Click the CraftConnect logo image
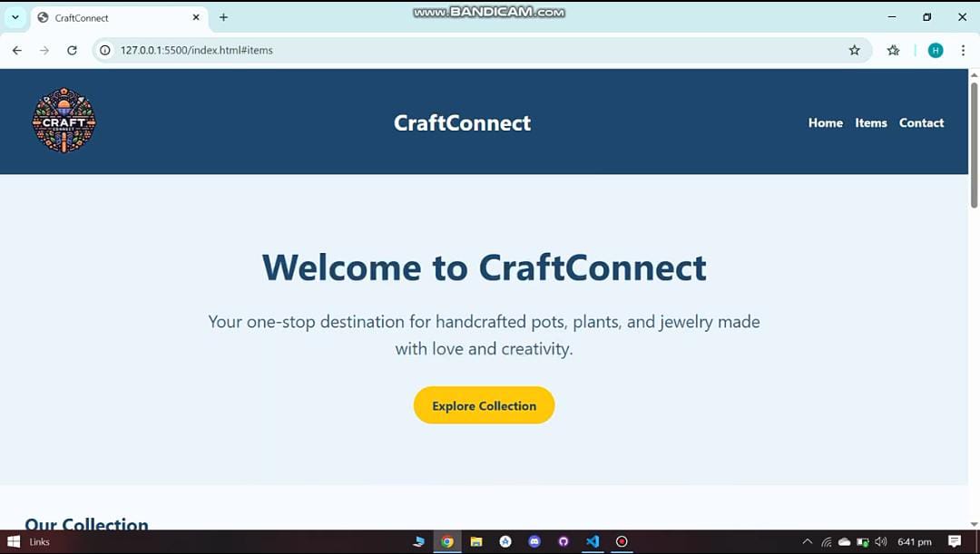The height and width of the screenshot is (554, 980). tap(64, 121)
